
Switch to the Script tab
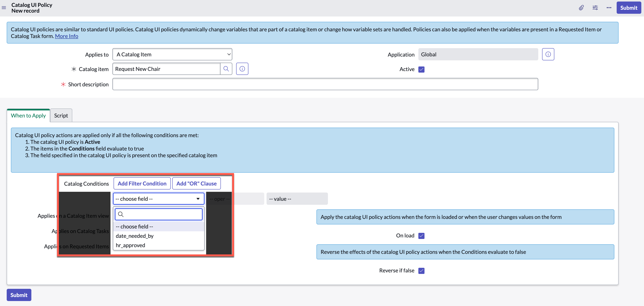(61, 115)
